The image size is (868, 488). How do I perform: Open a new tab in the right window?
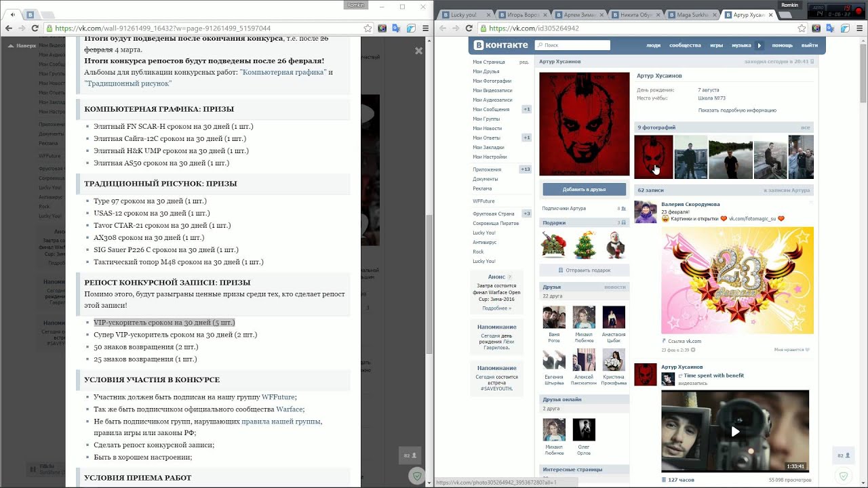tap(786, 15)
